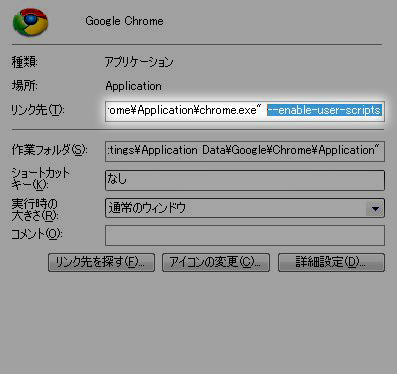Image resolution: width=397 pixels, height=374 pixels.
Task: Click the 作業フォルダ working folder field
Action: point(245,151)
